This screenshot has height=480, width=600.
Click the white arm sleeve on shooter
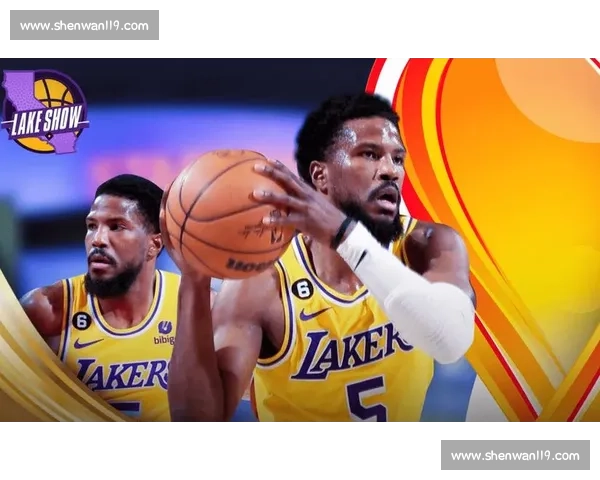pyautogui.click(x=410, y=288)
